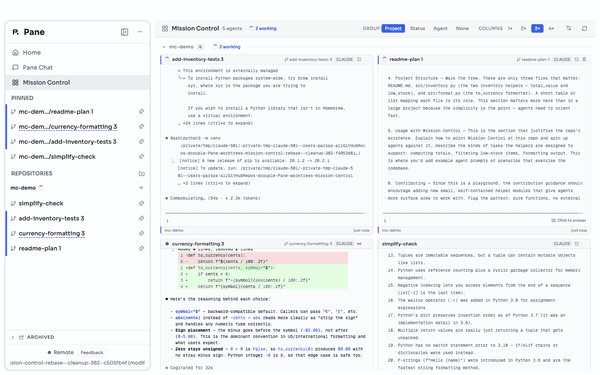Click the add repository folder icon beside REPOSITORIES
The image size is (600, 375).
pos(141,173)
